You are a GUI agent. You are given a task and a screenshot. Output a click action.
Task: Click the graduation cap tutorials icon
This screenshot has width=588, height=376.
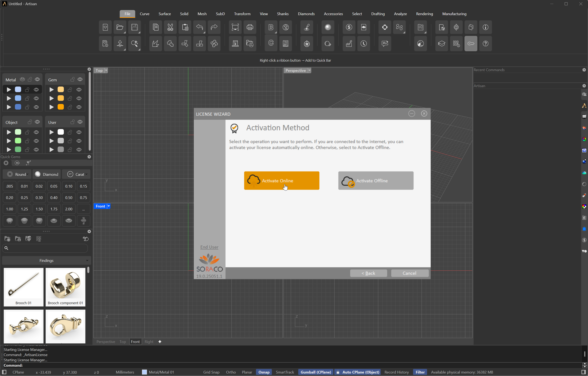tap(441, 44)
